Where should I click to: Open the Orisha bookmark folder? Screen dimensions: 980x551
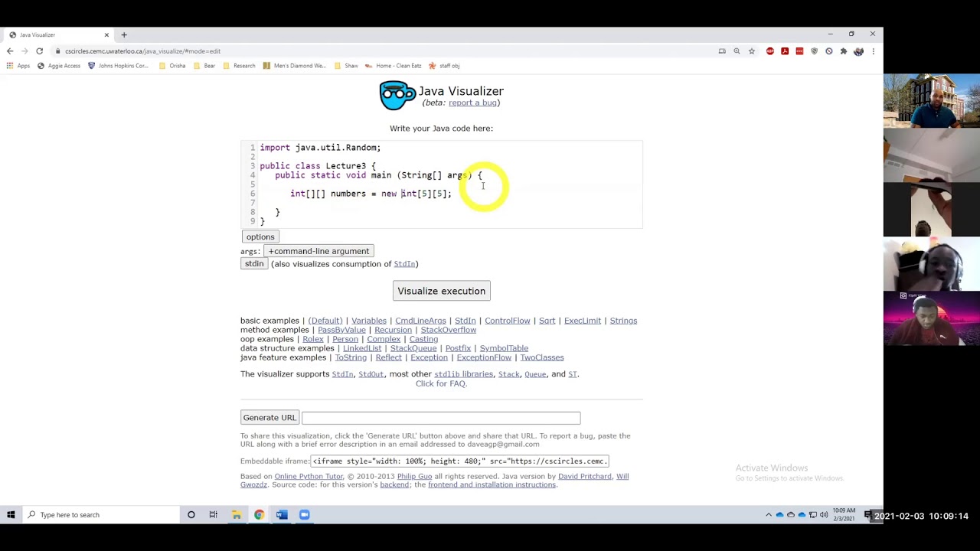[172, 66]
